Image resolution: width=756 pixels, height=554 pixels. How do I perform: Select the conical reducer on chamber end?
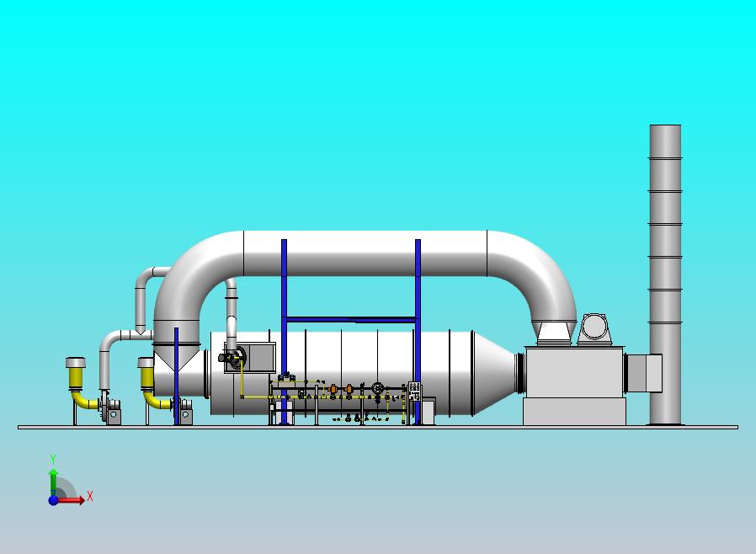point(495,374)
